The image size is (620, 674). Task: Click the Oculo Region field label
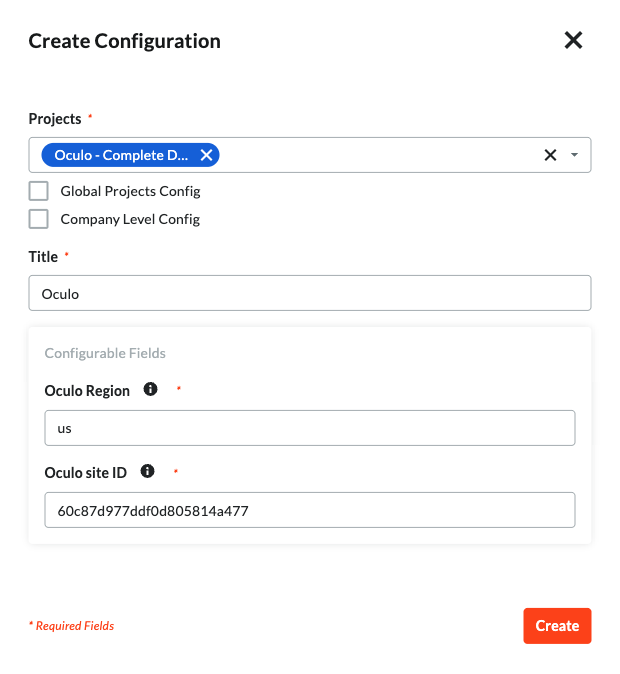click(87, 391)
